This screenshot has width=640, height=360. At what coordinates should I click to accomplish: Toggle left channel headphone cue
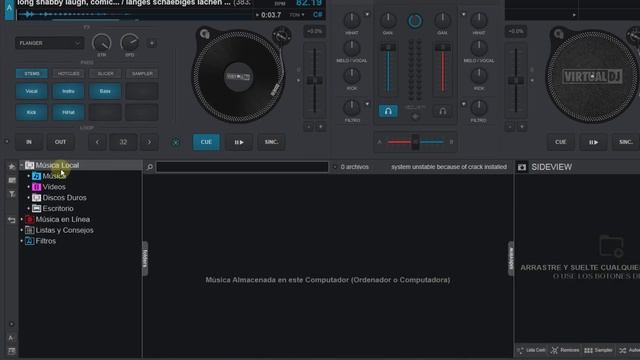coord(388,111)
